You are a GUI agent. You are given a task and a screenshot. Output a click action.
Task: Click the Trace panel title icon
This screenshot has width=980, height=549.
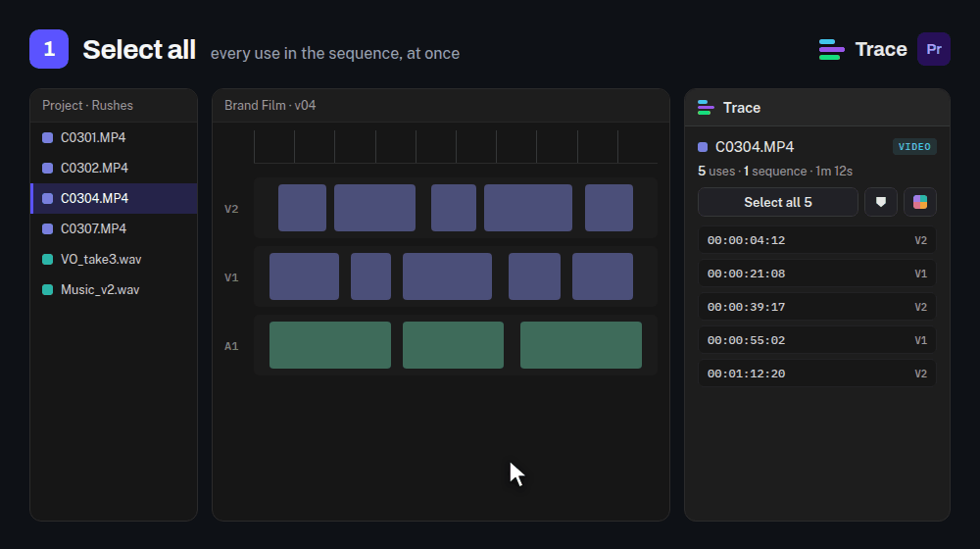[706, 108]
